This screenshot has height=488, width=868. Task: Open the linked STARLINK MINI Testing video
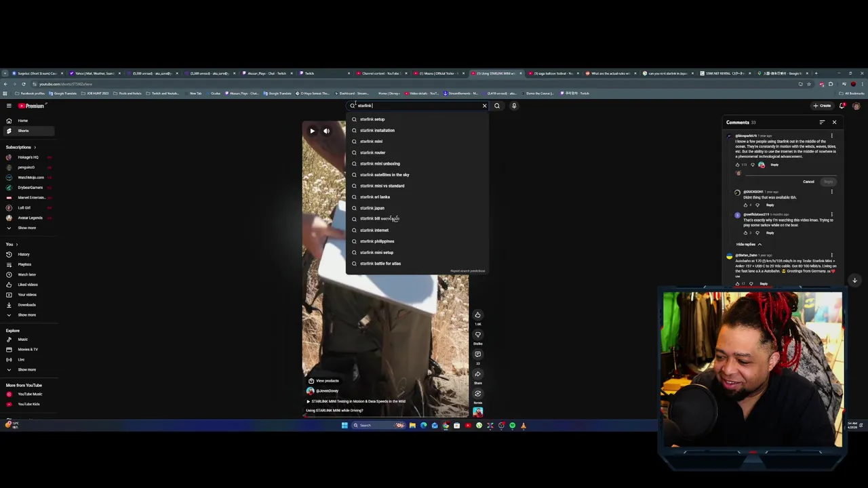click(356, 401)
